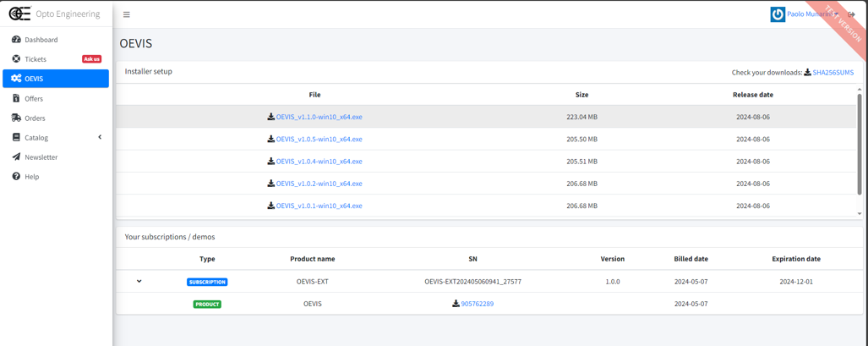Click download icon for OEVIS v1.1.0
The width and height of the screenshot is (868, 346).
pos(270,117)
